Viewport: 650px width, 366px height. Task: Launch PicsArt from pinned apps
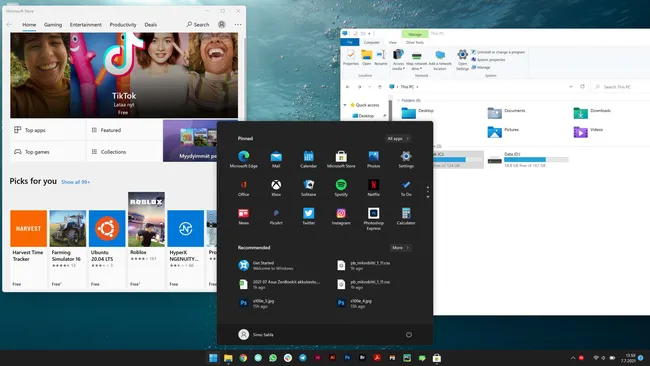tap(276, 216)
